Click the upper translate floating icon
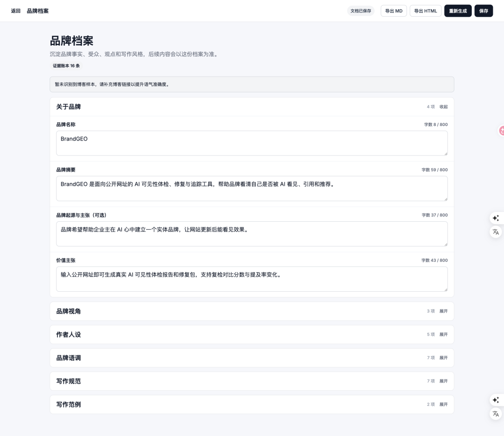Viewport: 504px width, 436px height. point(496,232)
